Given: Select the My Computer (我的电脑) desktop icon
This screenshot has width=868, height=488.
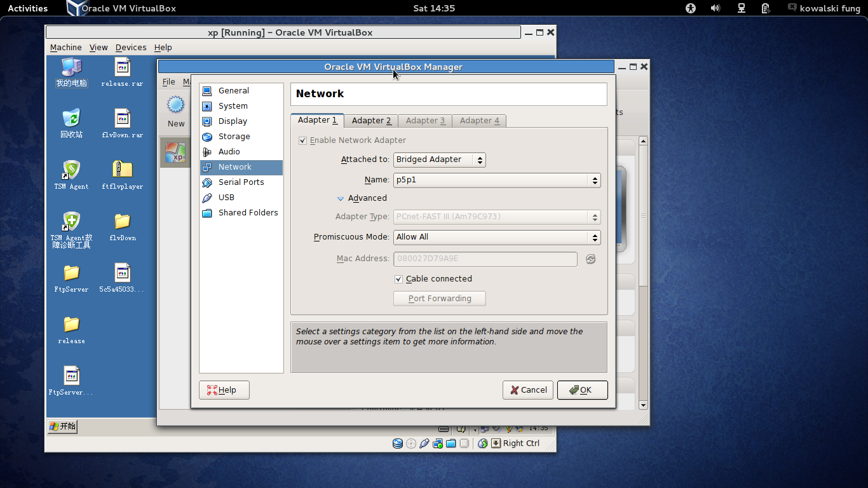Looking at the screenshot, I should click(71, 72).
